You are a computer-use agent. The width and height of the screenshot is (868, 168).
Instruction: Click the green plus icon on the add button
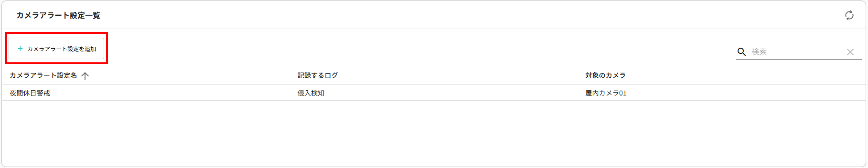tap(20, 49)
